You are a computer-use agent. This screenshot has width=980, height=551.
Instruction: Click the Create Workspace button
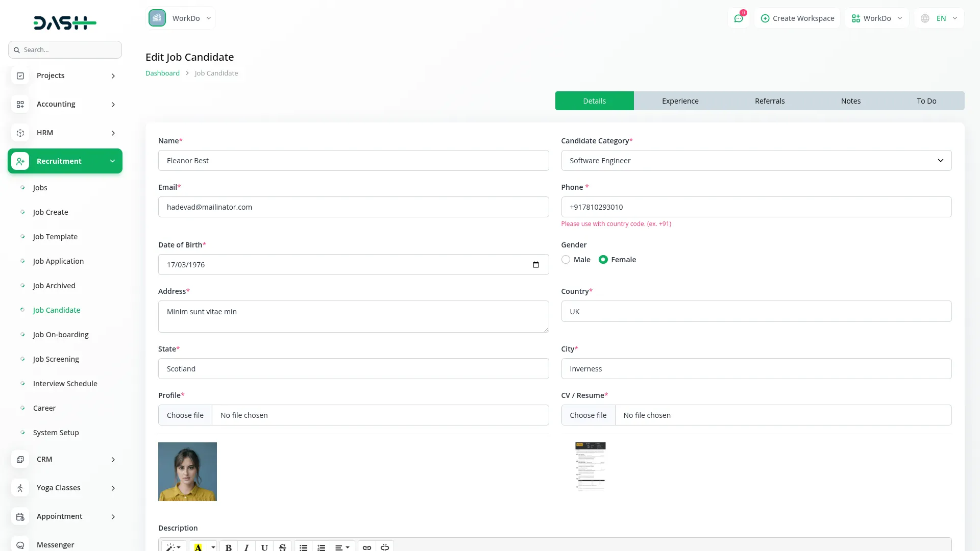pyautogui.click(x=797, y=18)
